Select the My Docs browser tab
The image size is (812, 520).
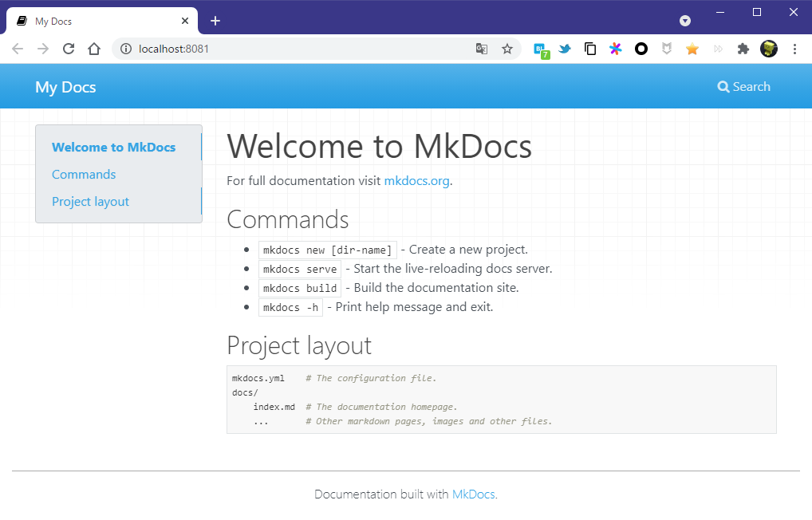102,21
